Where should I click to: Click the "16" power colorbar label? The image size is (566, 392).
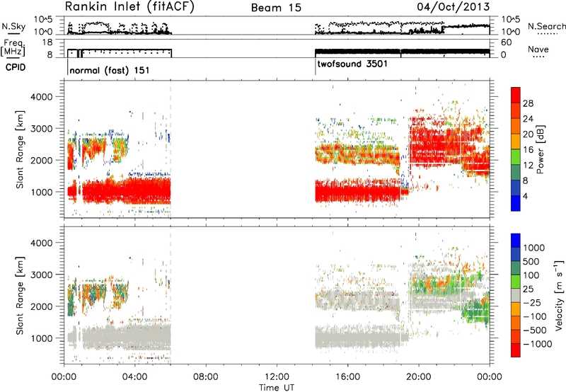tap(528, 150)
